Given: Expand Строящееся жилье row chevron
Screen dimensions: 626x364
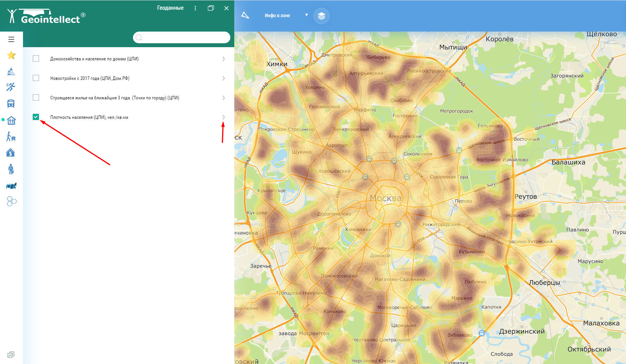Looking at the screenshot, I should click(223, 98).
